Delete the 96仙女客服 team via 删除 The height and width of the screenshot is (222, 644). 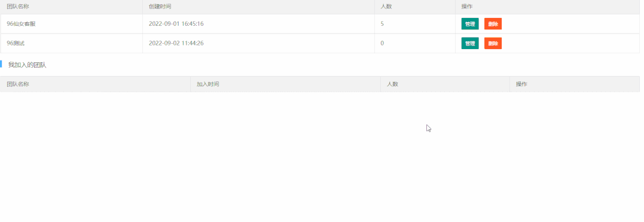coord(493,24)
